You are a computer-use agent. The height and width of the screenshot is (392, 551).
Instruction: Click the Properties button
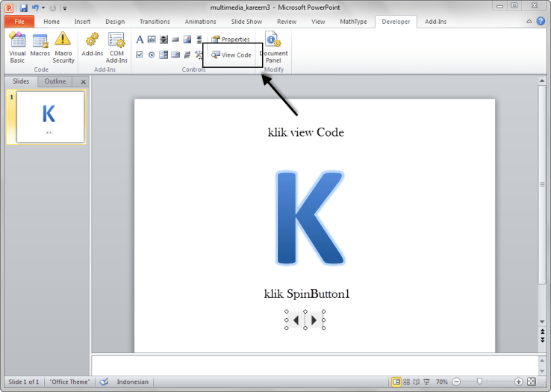pos(231,39)
